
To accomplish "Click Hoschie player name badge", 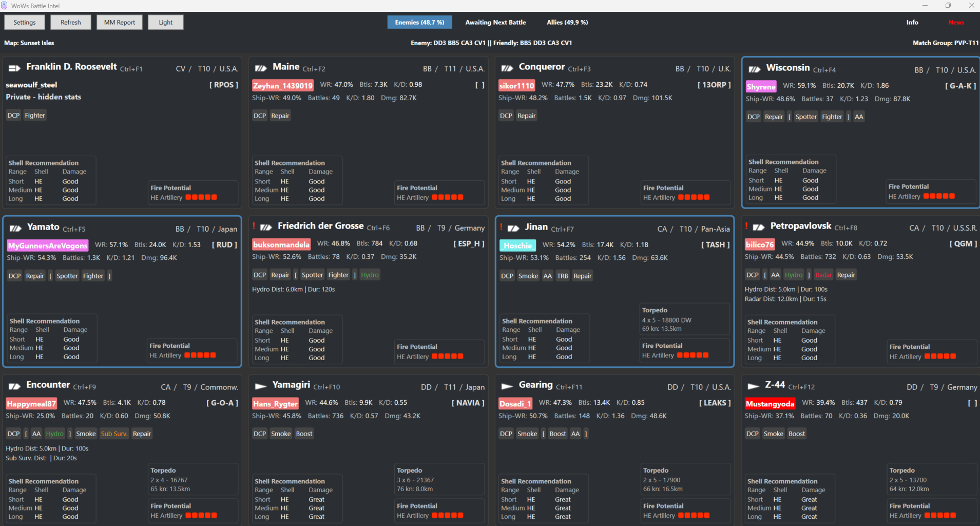I will coord(517,246).
